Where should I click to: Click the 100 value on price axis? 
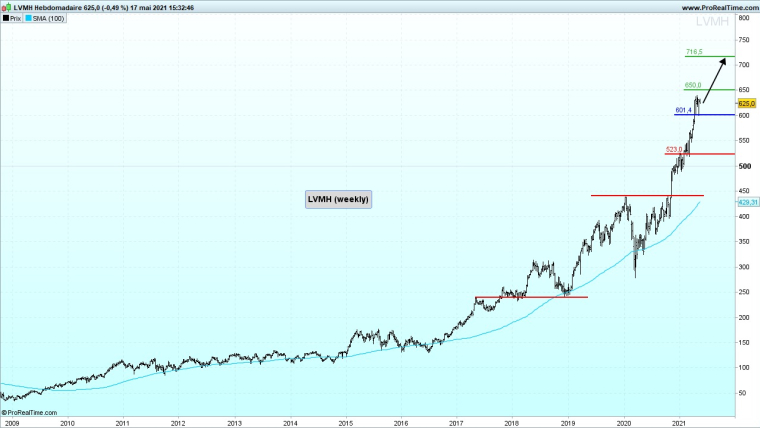(744, 367)
